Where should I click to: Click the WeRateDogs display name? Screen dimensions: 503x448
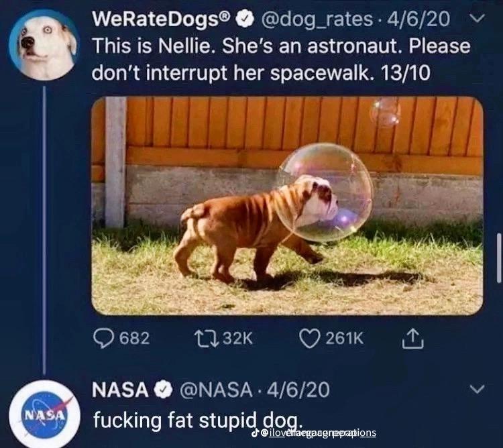coord(162,19)
